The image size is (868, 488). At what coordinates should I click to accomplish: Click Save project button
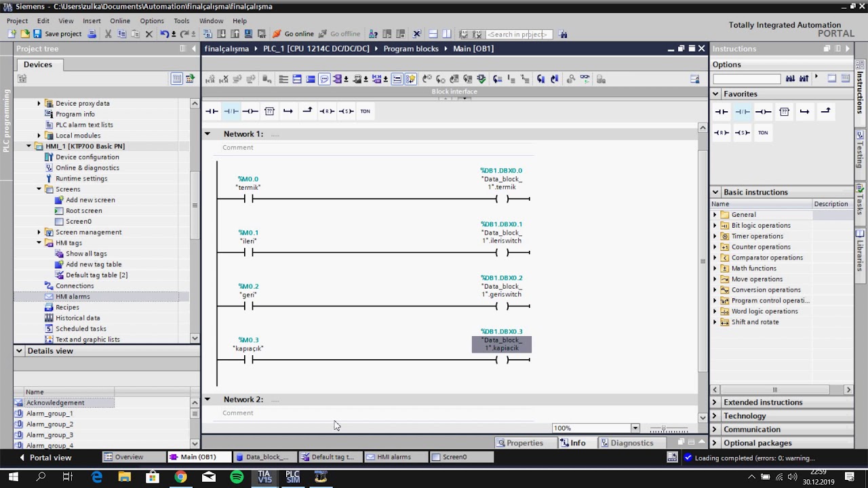[x=57, y=34]
